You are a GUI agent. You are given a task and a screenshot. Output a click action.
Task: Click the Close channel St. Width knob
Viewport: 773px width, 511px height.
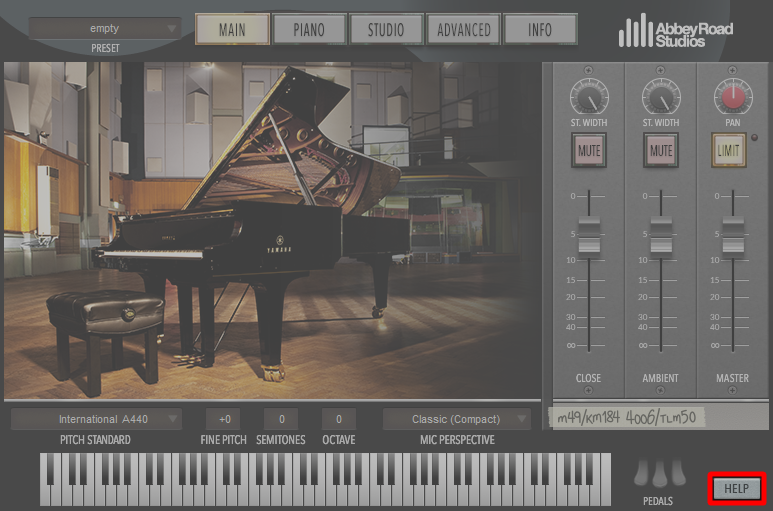pos(589,97)
